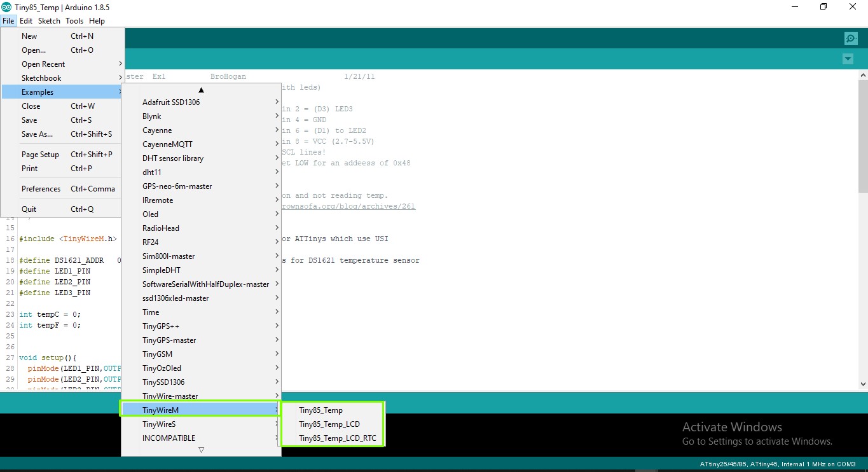Click the editor vertical scrollbar thumb
The height and width of the screenshot is (472, 868).
click(863, 135)
